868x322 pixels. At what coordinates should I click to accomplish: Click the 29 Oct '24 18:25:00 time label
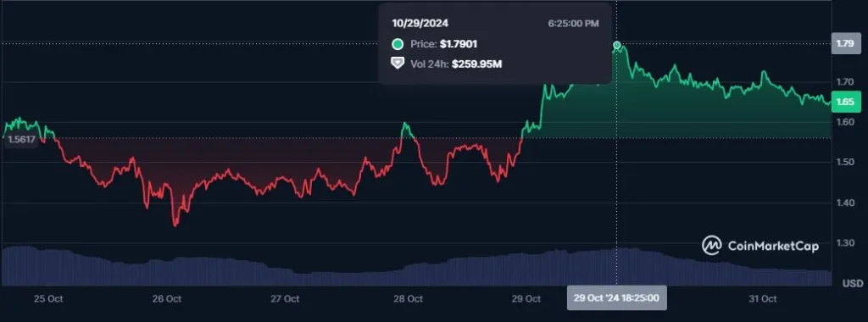[616, 297]
